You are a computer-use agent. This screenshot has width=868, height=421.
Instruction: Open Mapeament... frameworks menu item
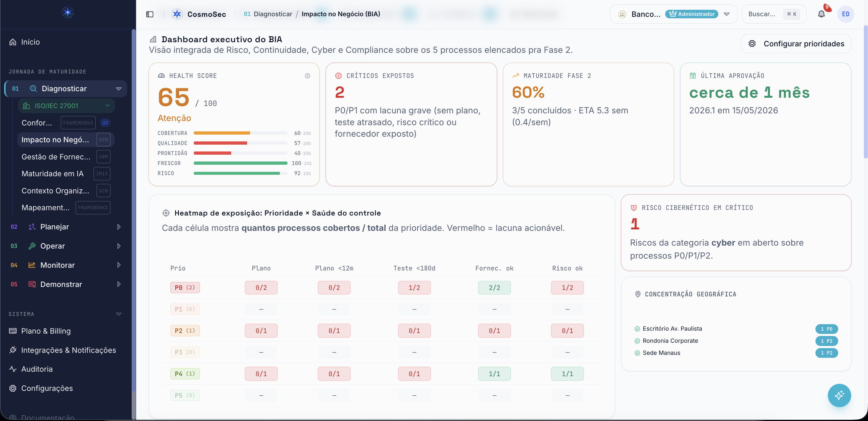[66, 208]
